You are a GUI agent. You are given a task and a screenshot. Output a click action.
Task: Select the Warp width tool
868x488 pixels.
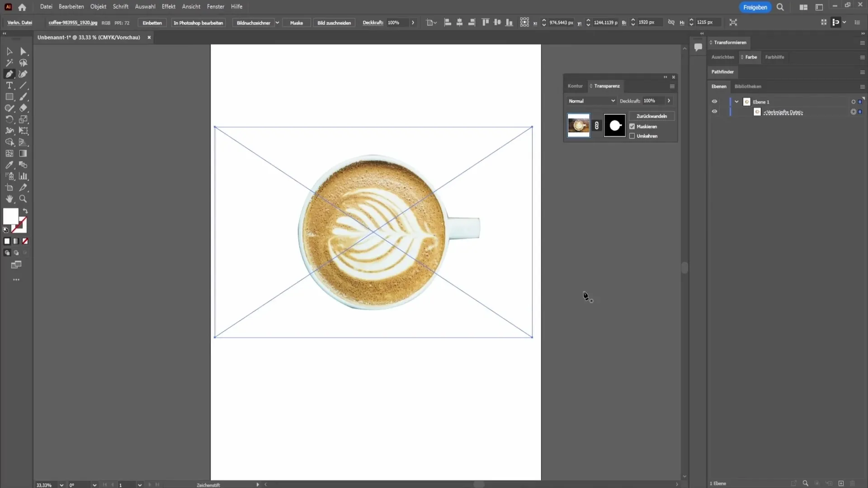click(9, 131)
